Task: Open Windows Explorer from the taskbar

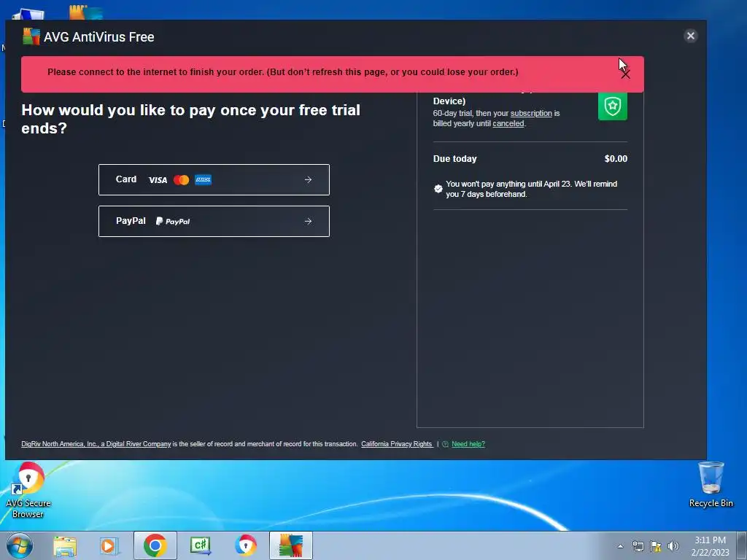Action: tap(65, 545)
